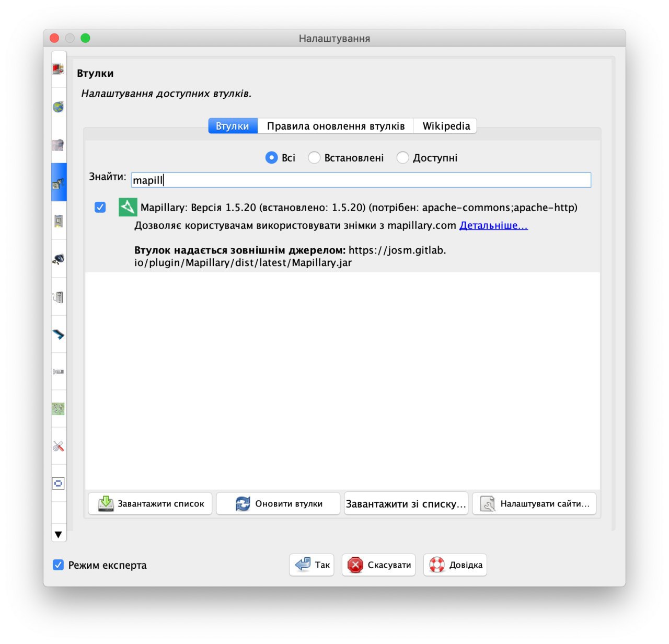Click Оновити втулки button
The image size is (669, 644).
278,504
